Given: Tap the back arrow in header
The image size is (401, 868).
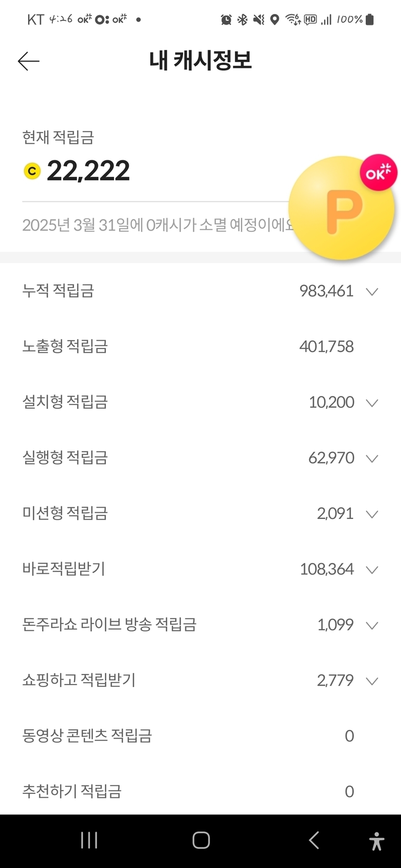Looking at the screenshot, I should click(29, 61).
